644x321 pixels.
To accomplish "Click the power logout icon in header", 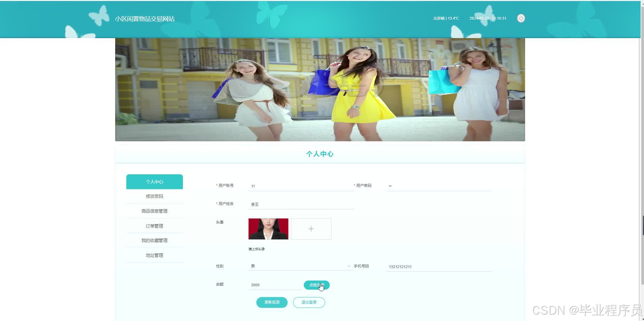I will coord(521,18).
